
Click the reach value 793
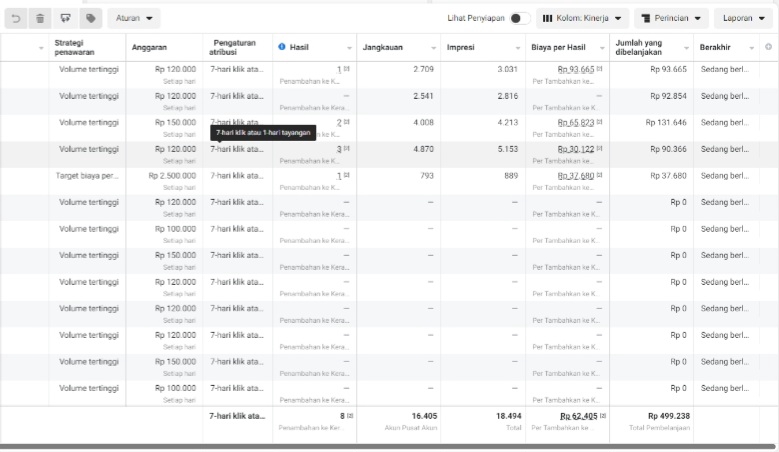[x=427, y=176]
